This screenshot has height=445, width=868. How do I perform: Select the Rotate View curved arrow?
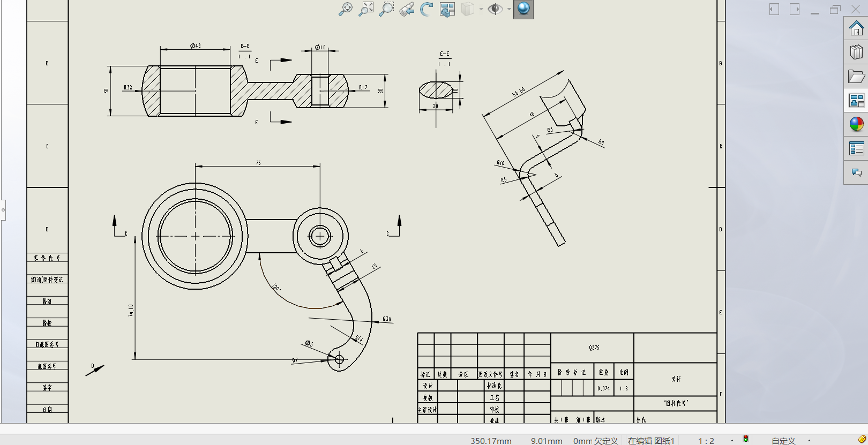[426, 9]
